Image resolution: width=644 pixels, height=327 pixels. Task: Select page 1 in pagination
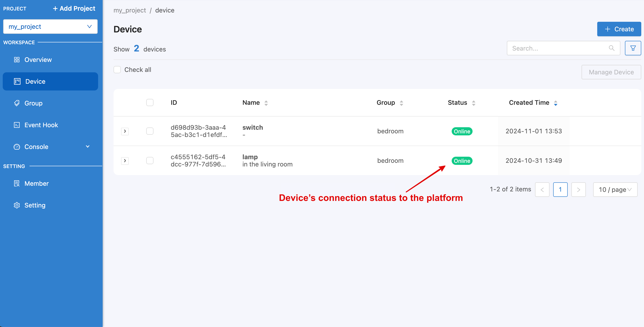coord(560,189)
